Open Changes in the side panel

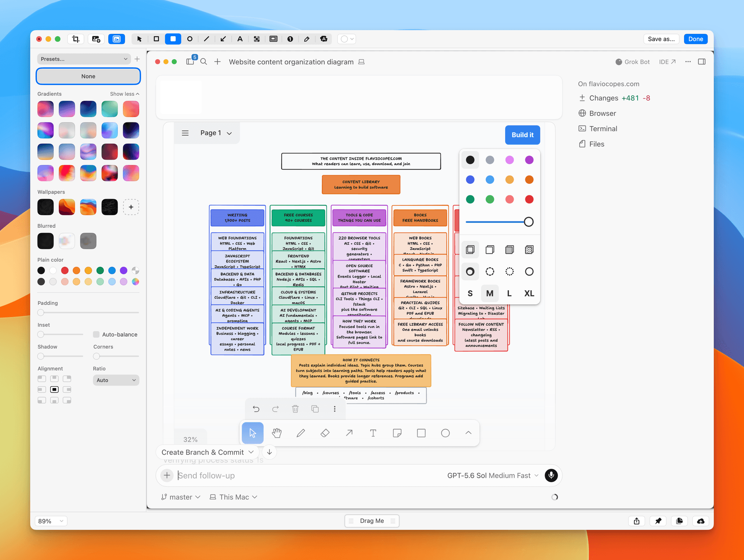[x=615, y=98]
